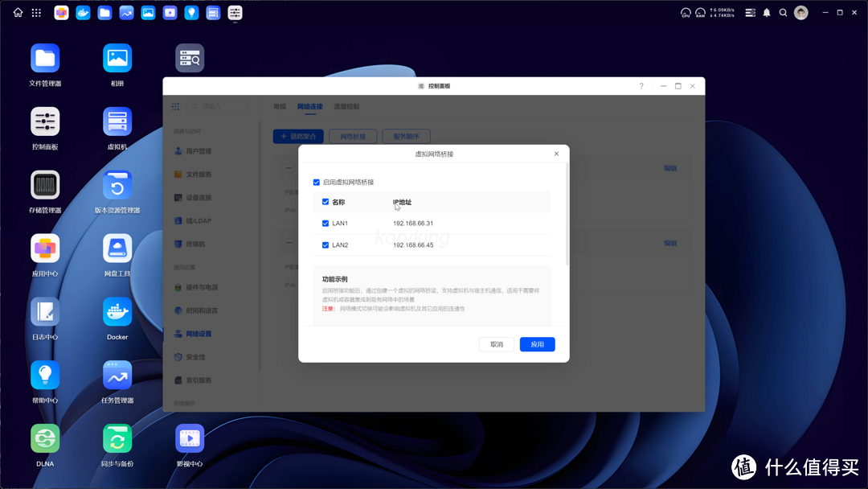Viewport: 868px width, 489px height.
Task: Click the notification bell in top bar
Action: 767,13
